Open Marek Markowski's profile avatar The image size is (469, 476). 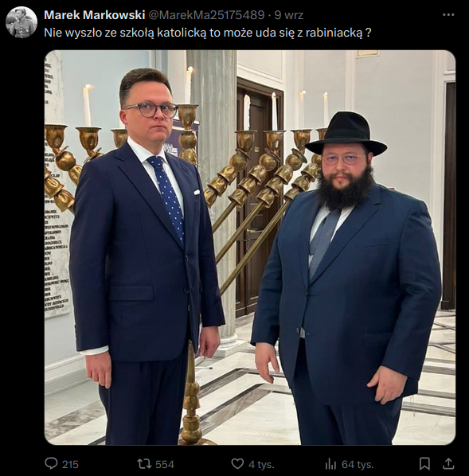[21, 22]
